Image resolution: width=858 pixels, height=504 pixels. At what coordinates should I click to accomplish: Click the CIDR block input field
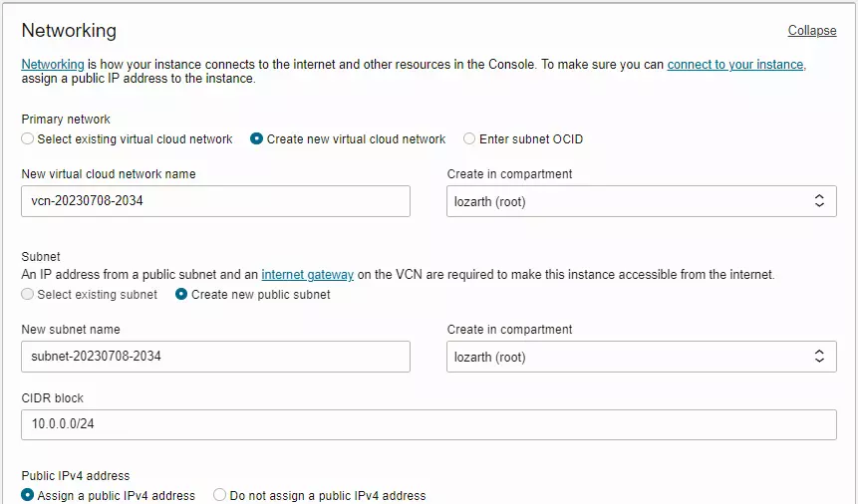[429, 425]
